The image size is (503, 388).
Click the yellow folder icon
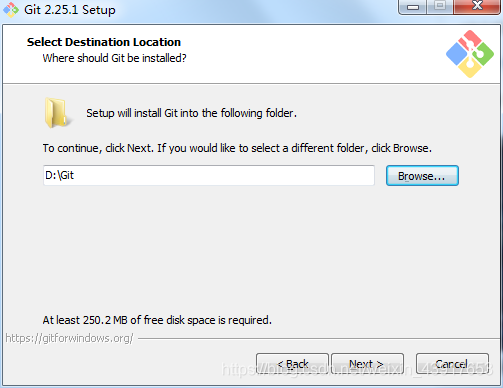[57, 113]
